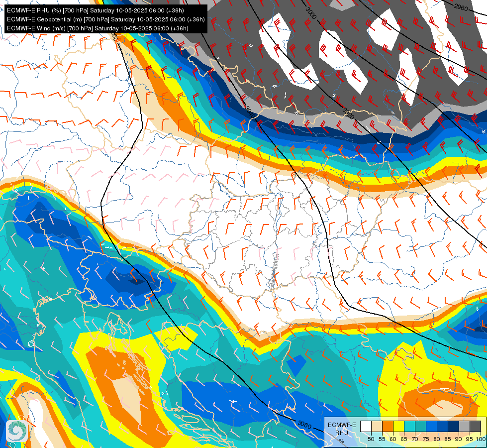Image resolution: width=487 pixels, height=448 pixels.
Task: Click the 3060 contour label near bottom
Action: [x=304, y=425]
